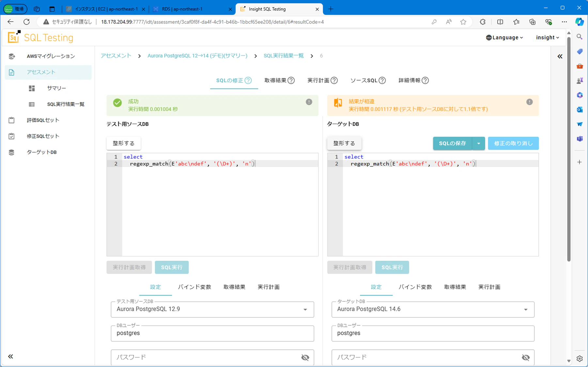Click 実行計画取得 for target DB

(x=350, y=267)
